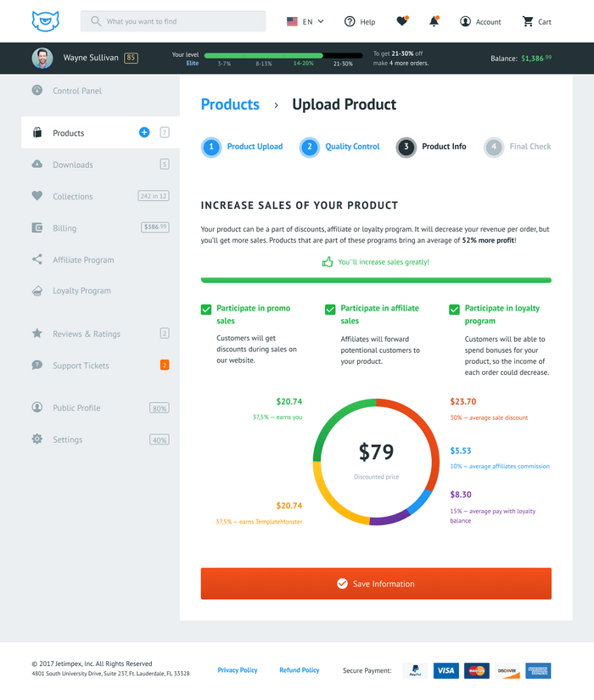594x700 pixels.
Task: Open the Affiliate Program sidebar item
Action: [83, 260]
